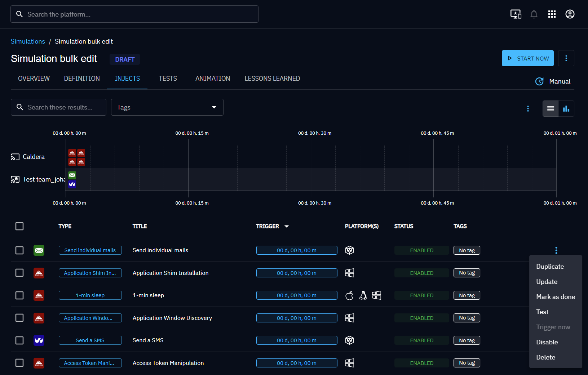Go to the Simulations breadcrumb link
Image resolution: width=588 pixels, height=375 pixels.
pos(28,41)
